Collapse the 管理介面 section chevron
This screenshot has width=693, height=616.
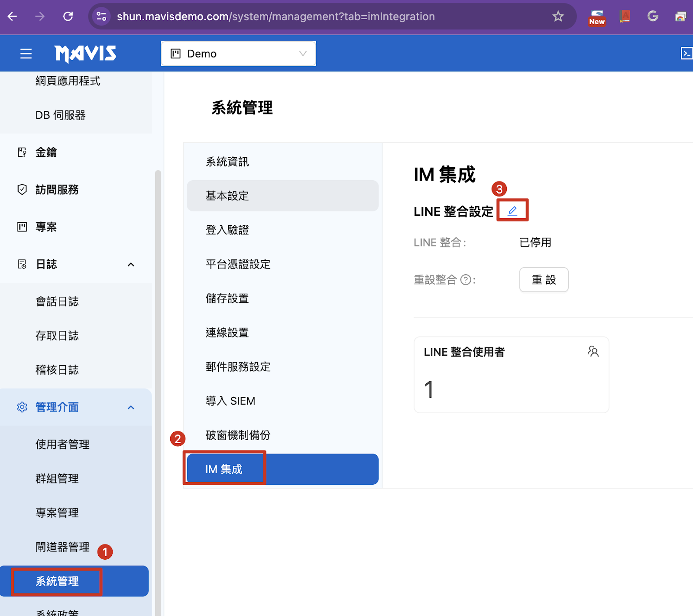[131, 407]
